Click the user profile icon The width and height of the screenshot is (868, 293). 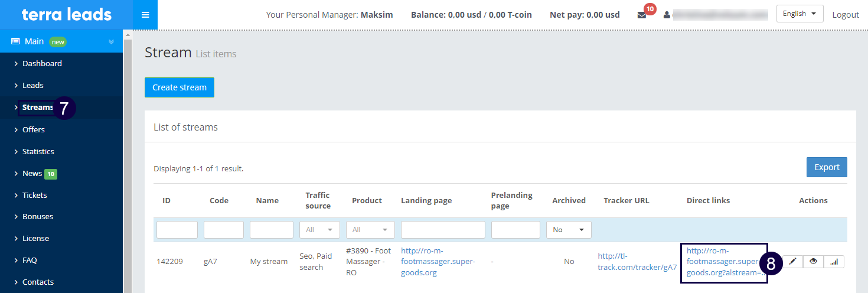pyautogui.click(x=667, y=15)
